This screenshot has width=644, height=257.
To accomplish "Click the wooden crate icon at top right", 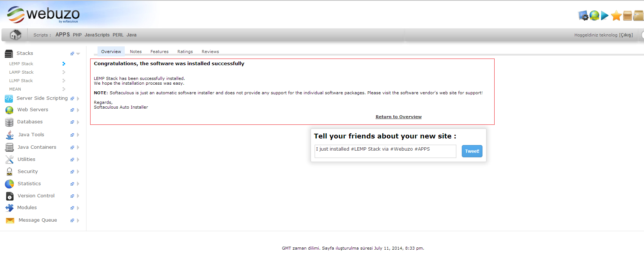I will 627,15.
